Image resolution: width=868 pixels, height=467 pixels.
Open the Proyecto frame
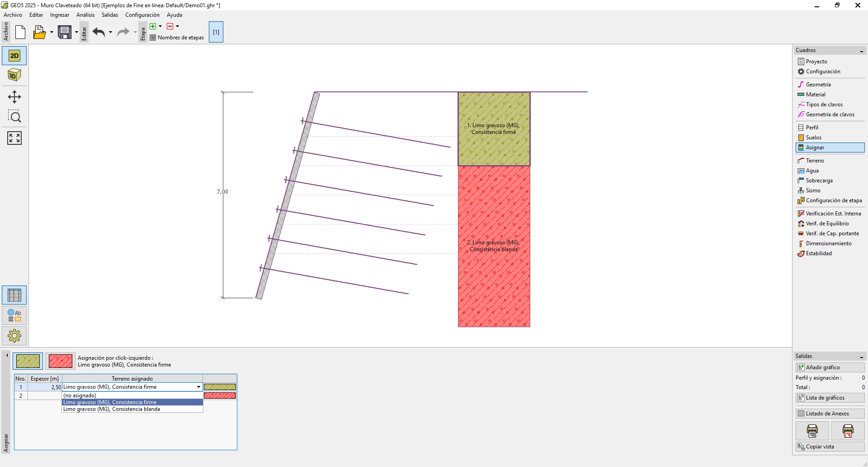point(830,62)
